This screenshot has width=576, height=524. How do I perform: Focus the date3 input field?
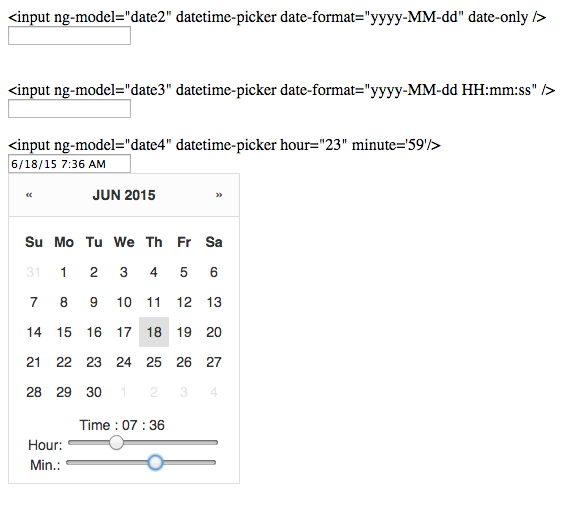click(69, 108)
